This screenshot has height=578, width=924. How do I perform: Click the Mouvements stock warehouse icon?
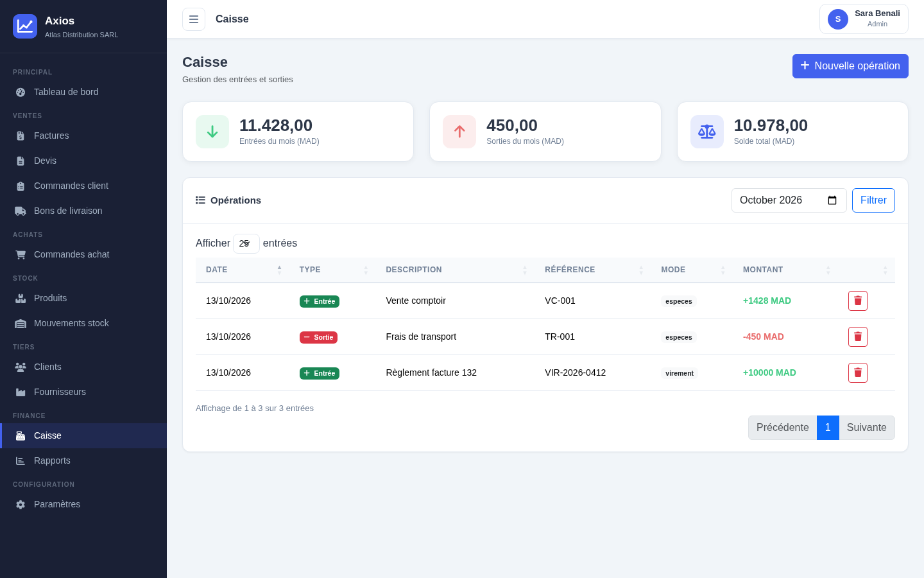click(21, 323)
